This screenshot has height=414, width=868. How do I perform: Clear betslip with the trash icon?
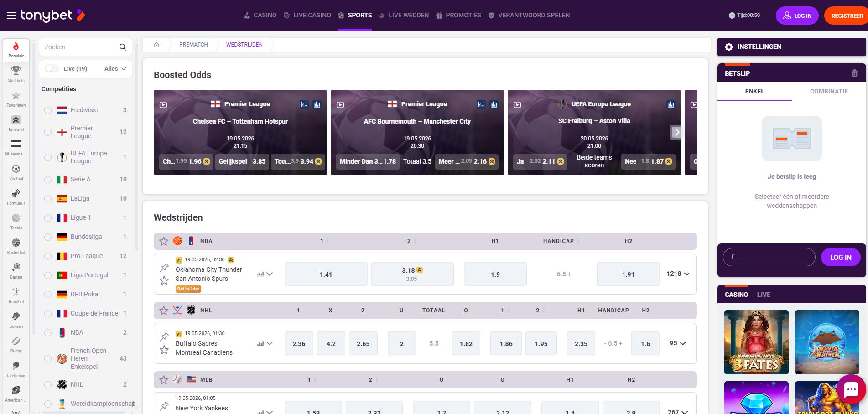[x=854, y=73]
